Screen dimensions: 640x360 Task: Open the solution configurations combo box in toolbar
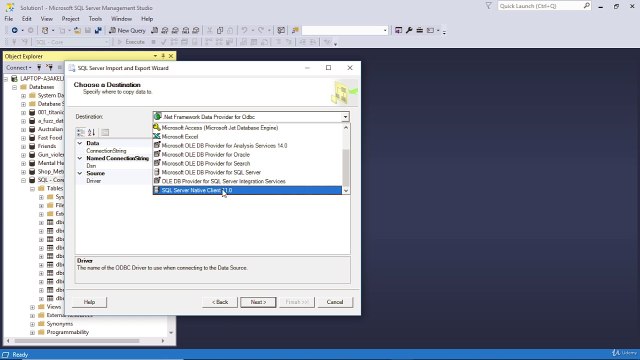coord(345,30)
